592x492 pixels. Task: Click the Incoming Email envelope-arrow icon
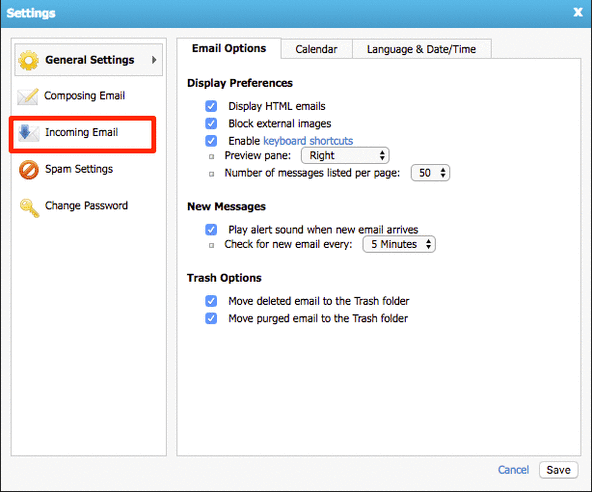(x=29, y=133)
